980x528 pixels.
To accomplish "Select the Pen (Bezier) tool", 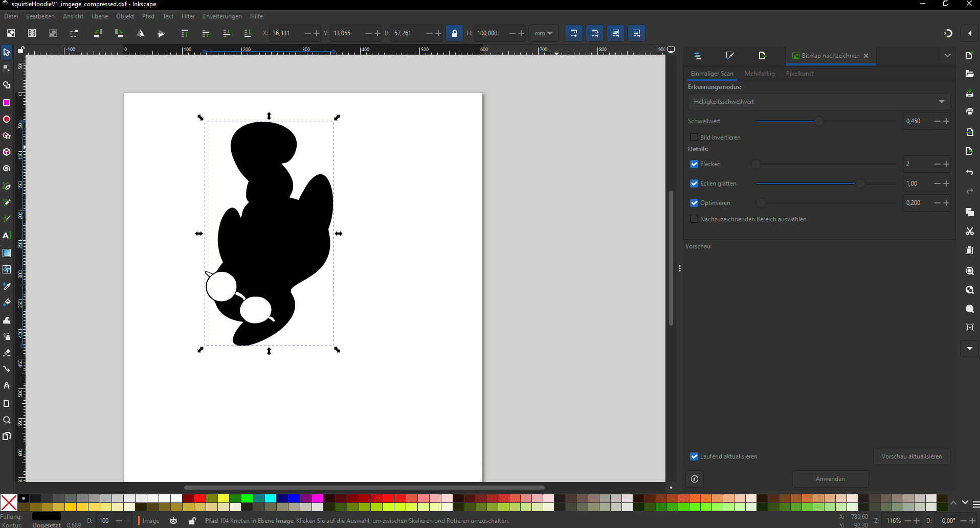I will pyautogui.click(x=7, y=186).
